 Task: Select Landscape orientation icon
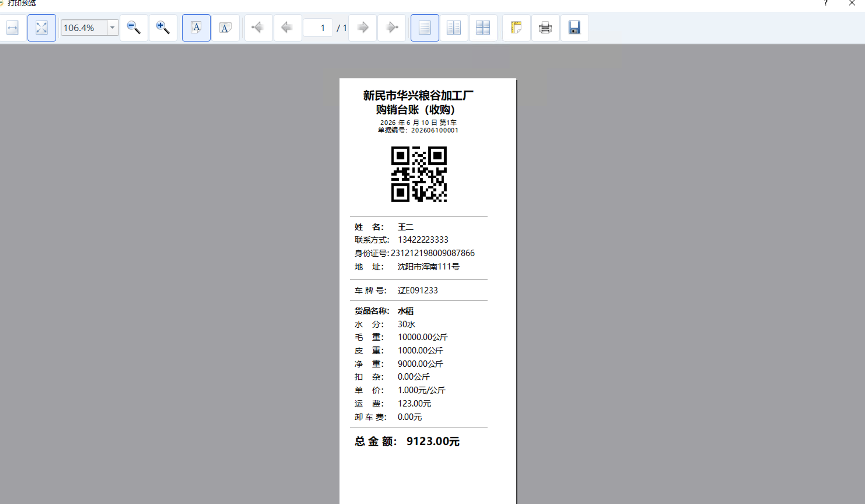225,28
